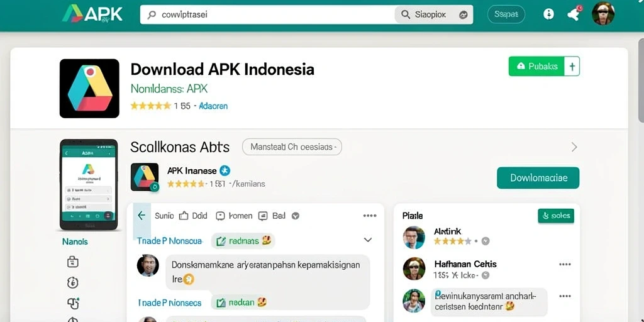Click the coin emoji in 'Ire' comment

click(189, 280)
